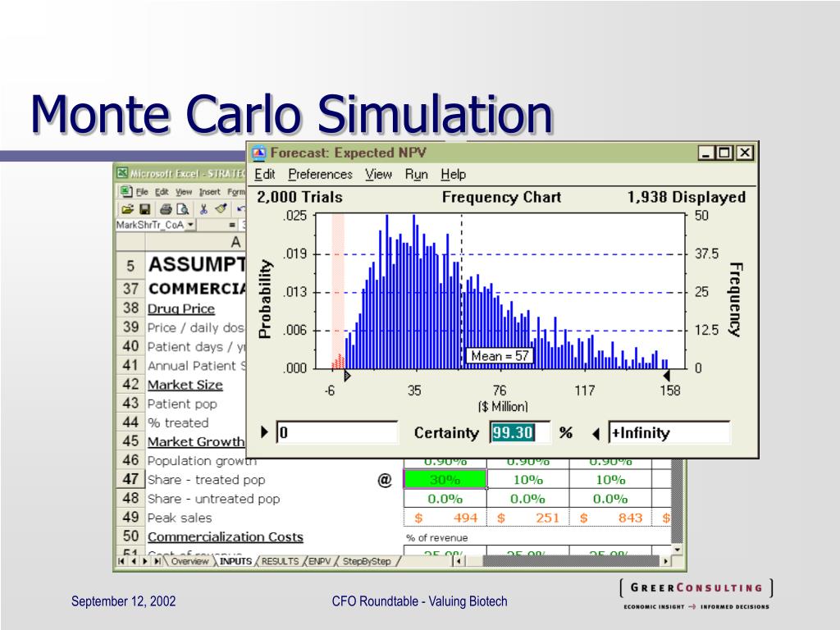The image size is (840, 630).
Task: Click the Market Growth heading in row 45
Action: [195, 441]
